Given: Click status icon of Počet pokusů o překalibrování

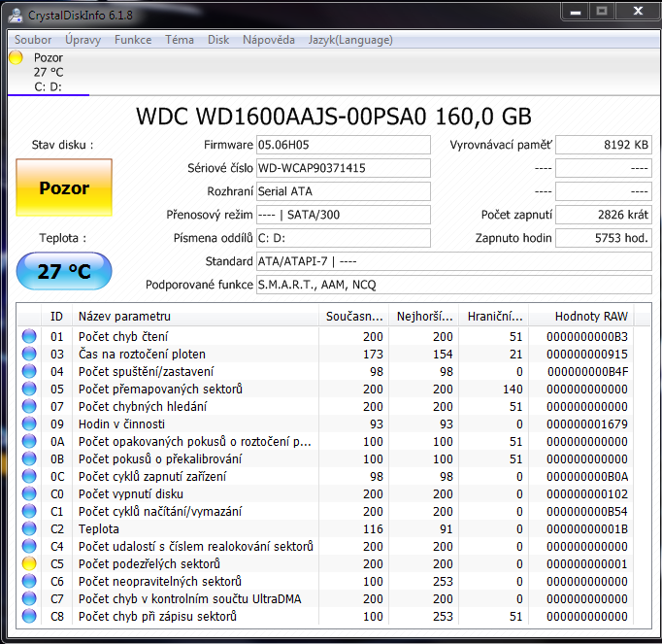Looking at the screenshot, I should [29, 458].
